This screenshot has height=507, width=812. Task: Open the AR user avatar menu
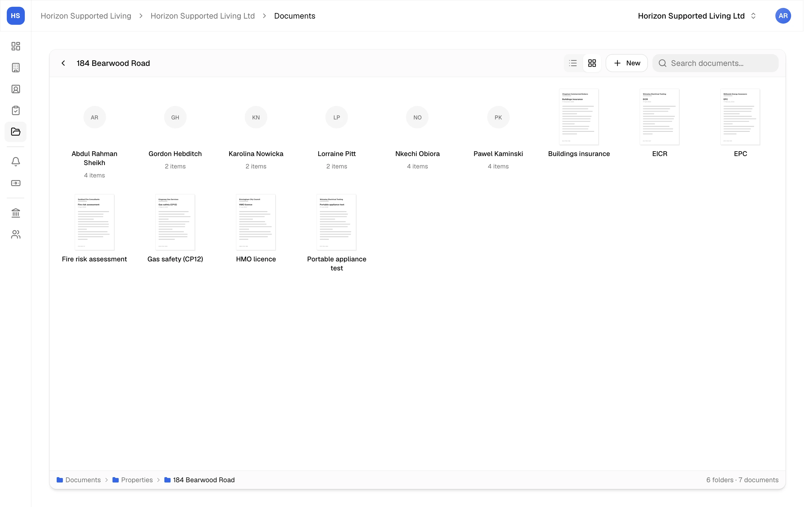point(783,16)
